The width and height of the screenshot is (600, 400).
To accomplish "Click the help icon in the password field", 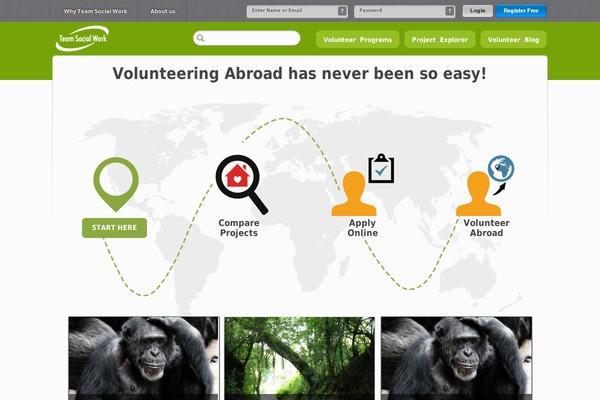I will [x=450, y=11].
